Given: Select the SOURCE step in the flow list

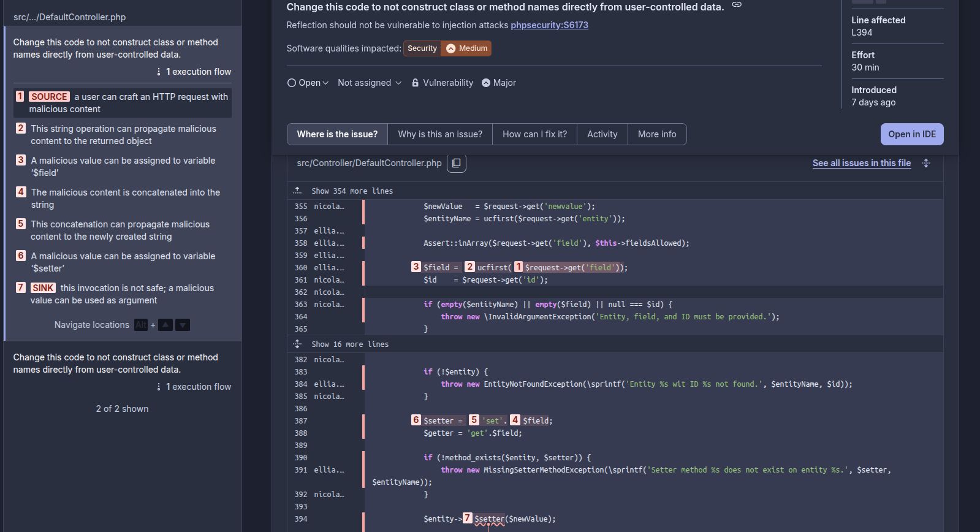Looking at the screenshot, I should pyautogui.click(x=123, y=103).
